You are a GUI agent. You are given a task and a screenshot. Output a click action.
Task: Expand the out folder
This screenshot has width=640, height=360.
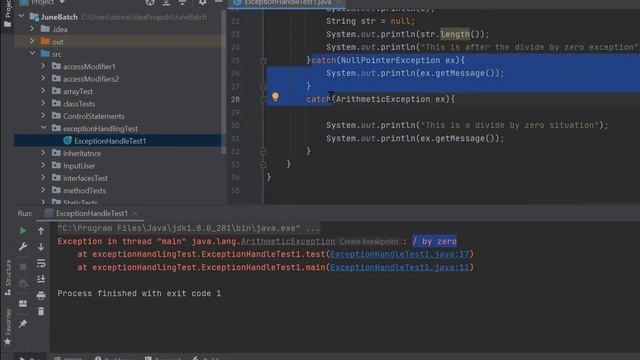[32, 41]
